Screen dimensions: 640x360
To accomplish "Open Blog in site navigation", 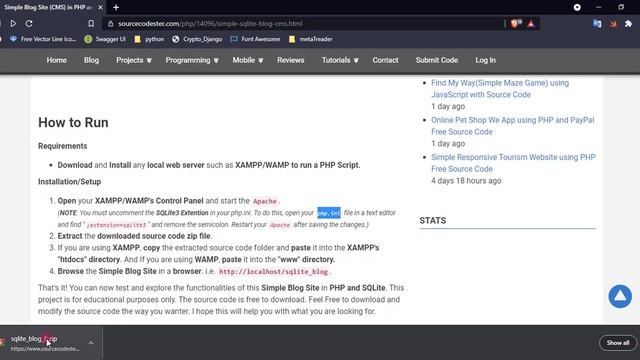I will coord(91,60).
